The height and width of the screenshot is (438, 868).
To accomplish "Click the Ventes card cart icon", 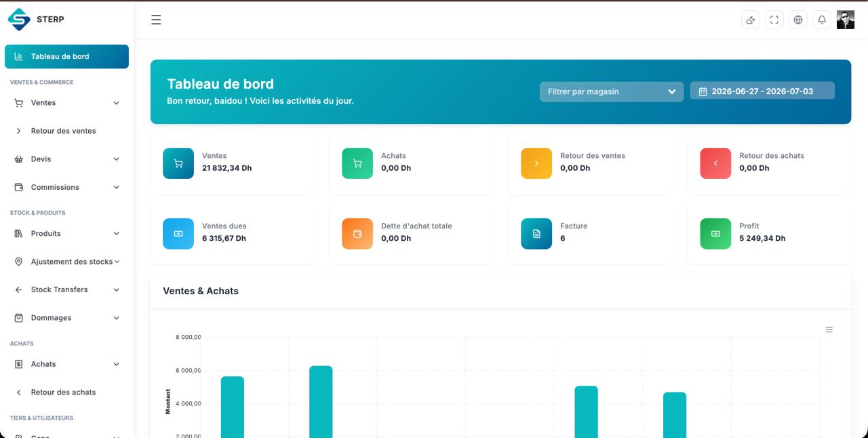I will (178, 163).
